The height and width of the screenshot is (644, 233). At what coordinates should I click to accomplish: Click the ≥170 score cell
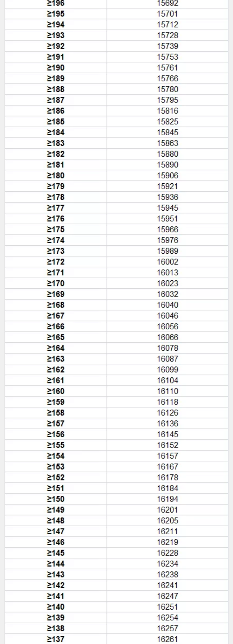[55, 283]
